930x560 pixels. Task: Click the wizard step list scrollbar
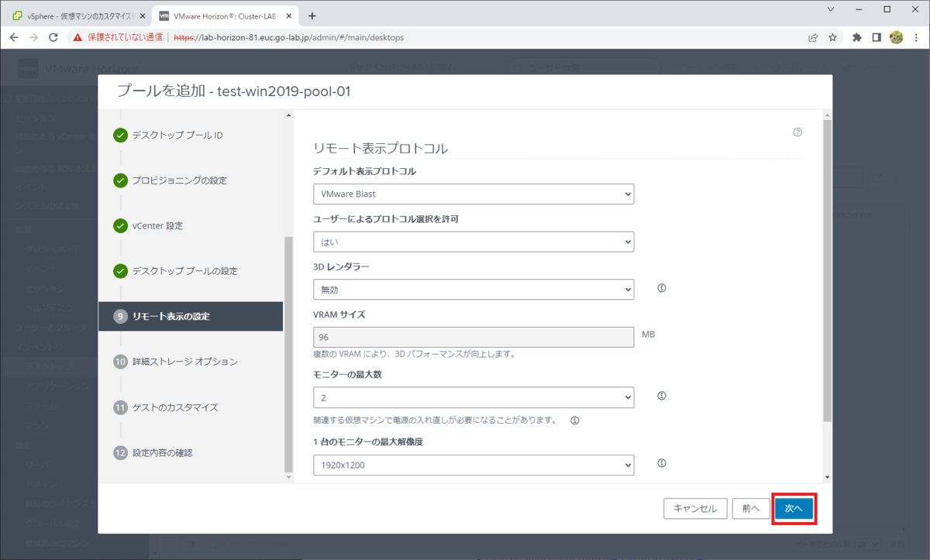pos(289,354)
